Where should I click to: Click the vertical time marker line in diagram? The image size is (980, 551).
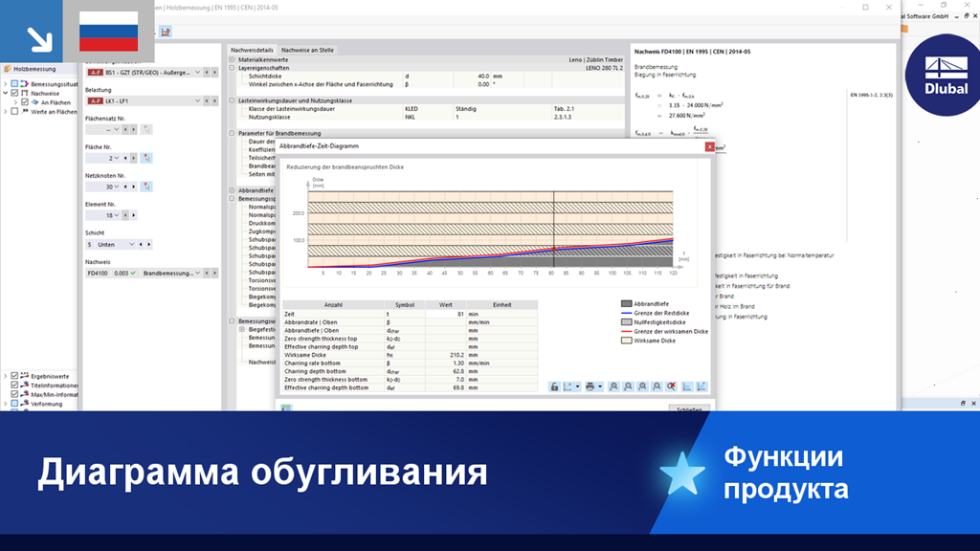point(554,229)
